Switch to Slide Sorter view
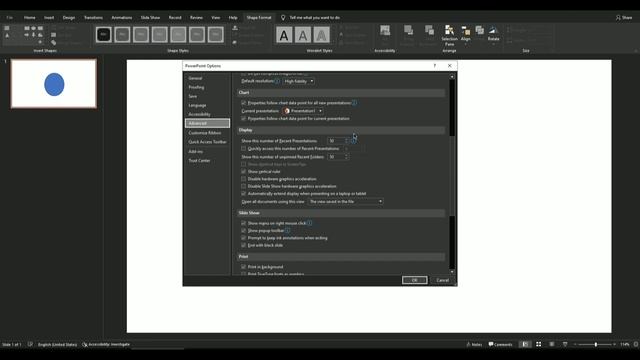The height and width of the screenshot is (360, 640). click(539, 344)
